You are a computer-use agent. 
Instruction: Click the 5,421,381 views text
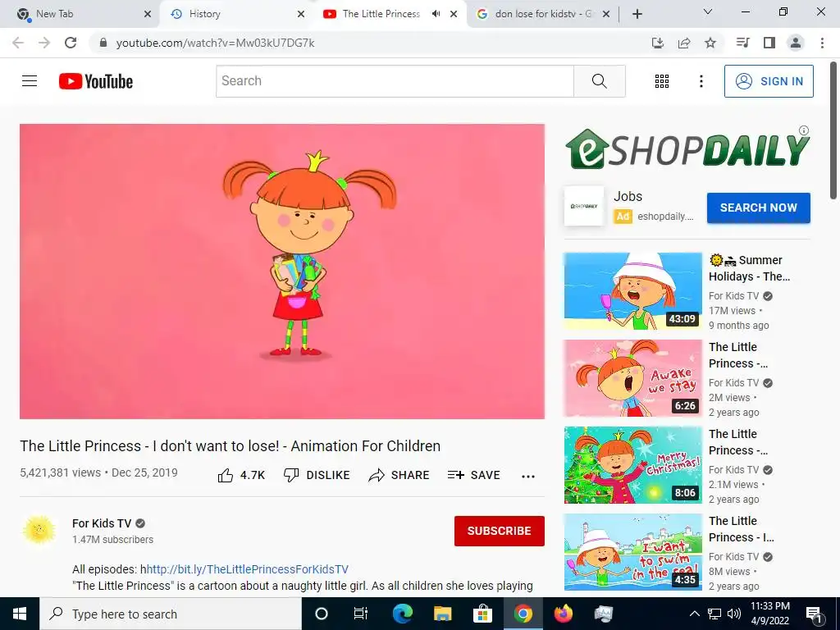[x=60, y=472]
